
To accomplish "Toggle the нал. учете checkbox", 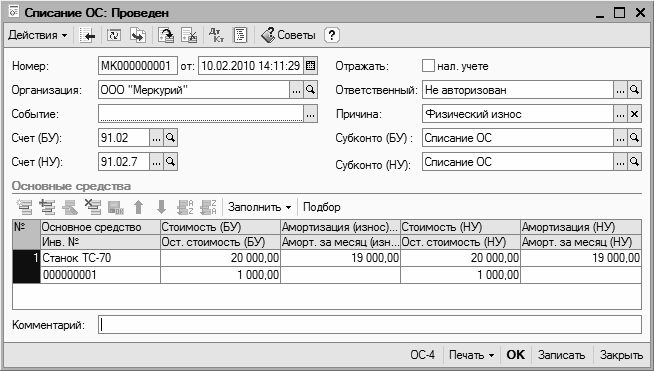I will point(428,66).
